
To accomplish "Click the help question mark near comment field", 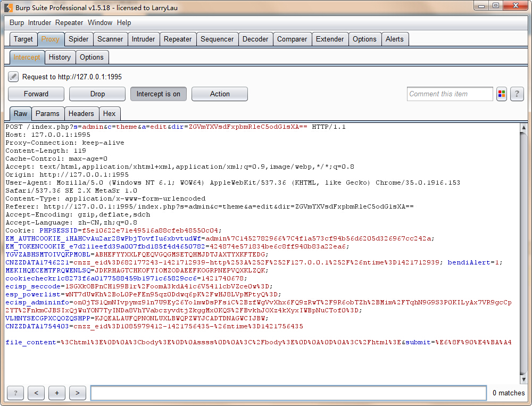I will point(517,94).
